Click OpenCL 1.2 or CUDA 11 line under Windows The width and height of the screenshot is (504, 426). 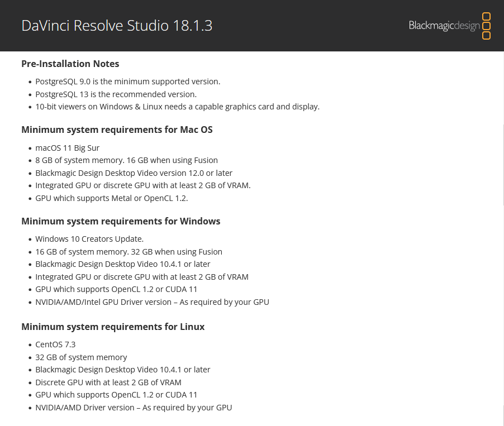click(116, 289)
